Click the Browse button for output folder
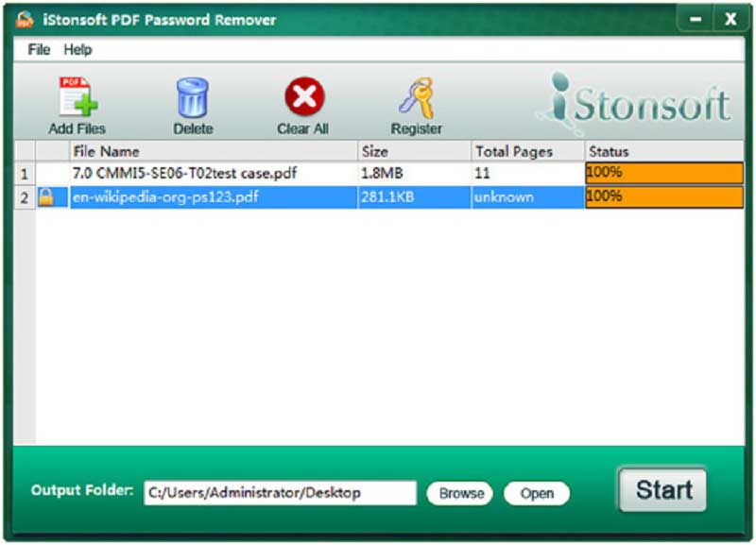The width and height of the screenshot is (756, 545). pos(459,492)
